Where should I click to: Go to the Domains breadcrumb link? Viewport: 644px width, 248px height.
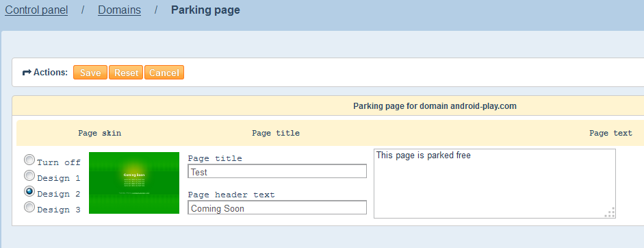tap(119, 10)
